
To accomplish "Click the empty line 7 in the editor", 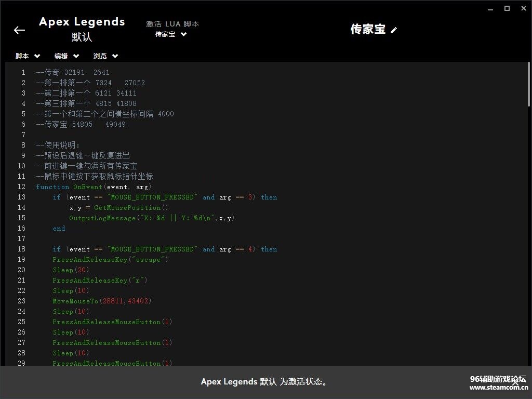I will tap(156, 135).
